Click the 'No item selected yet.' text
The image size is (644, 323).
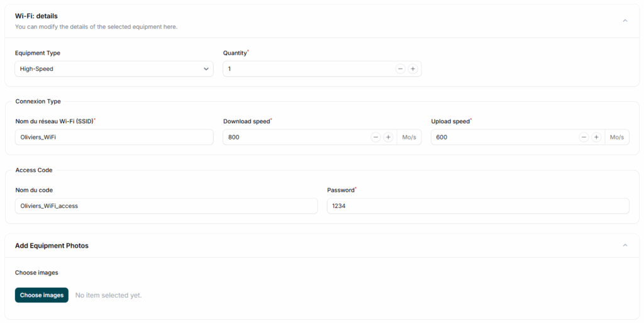pos(108,295)
